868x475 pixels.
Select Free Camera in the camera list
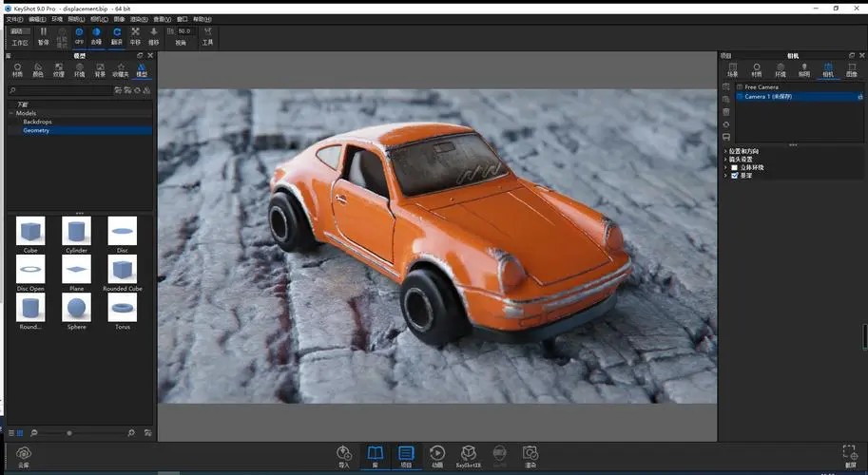[762, 86]
